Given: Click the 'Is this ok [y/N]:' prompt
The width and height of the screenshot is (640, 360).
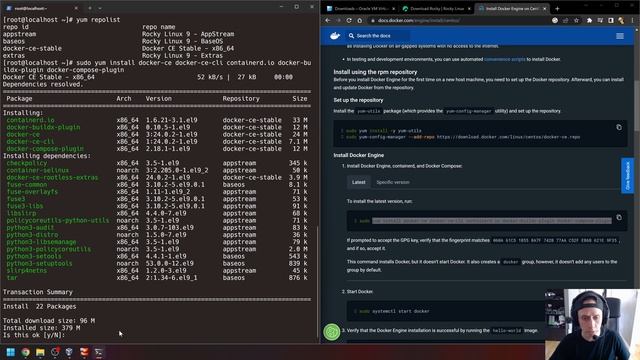Looking at the screenshot, I should click(33, 336).
